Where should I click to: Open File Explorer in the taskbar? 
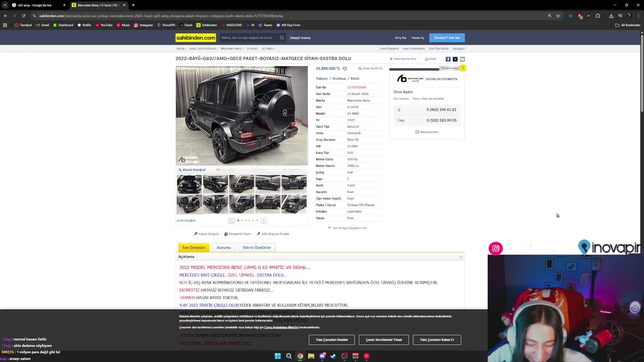311,356
